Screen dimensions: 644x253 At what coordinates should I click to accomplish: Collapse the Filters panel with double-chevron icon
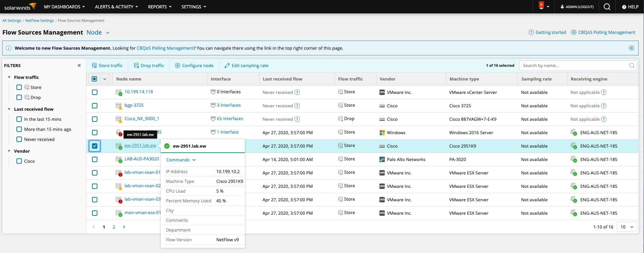tap(79, 65)
